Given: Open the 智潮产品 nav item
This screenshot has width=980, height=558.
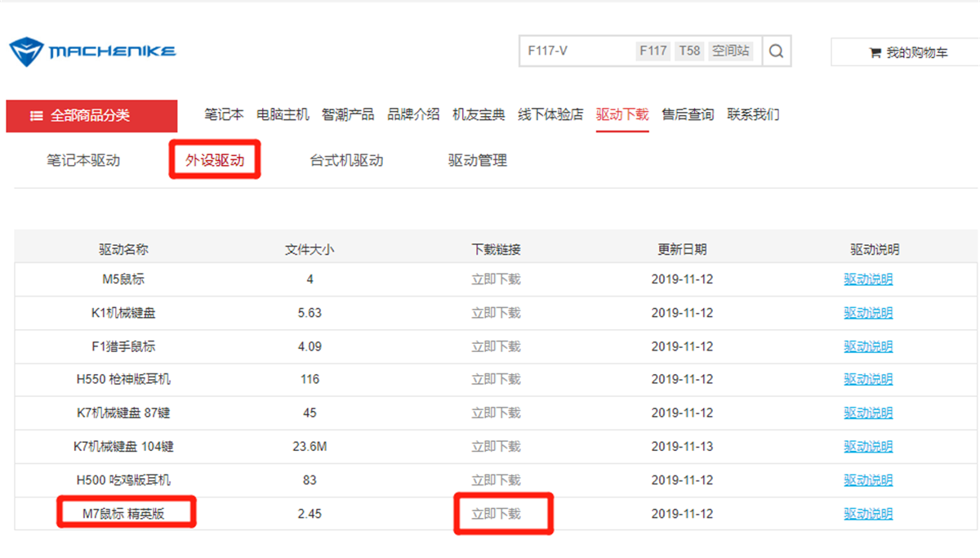Looking at the screenshot, I should pyautogui.click(x=348, y=114).
